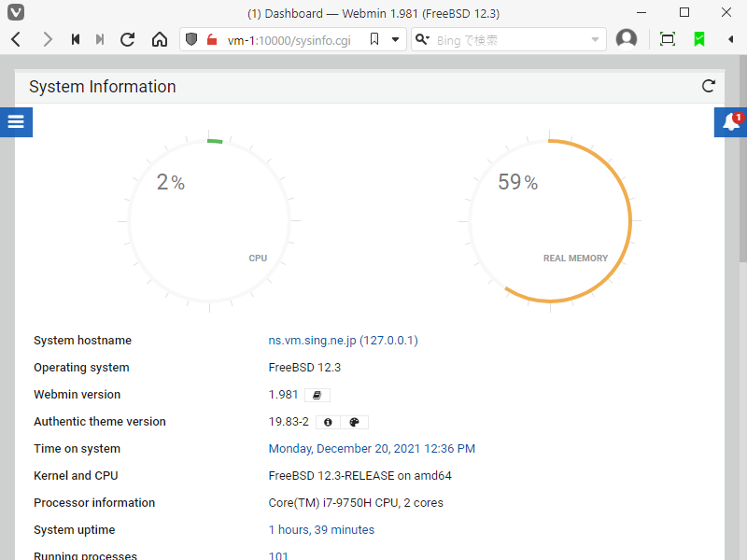This screenshot has width=747, height=560.
Task: Click the fast forward button
Action: click(100, 39)
